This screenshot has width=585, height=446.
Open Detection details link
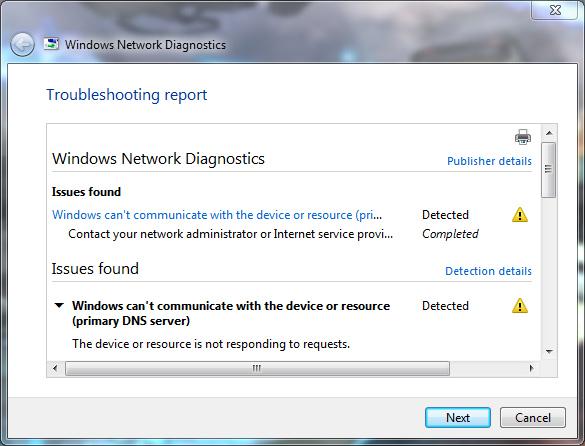point(488,271)
